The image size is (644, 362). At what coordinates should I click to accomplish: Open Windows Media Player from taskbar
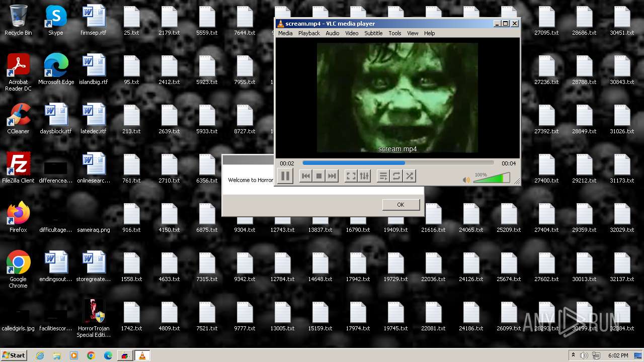pyautogui.click(x=74, y=355)
